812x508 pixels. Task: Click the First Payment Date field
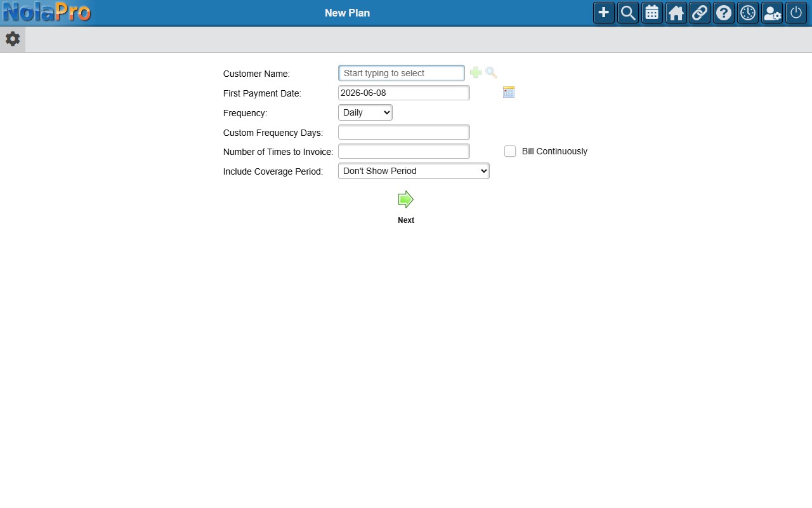coord(404,93)
